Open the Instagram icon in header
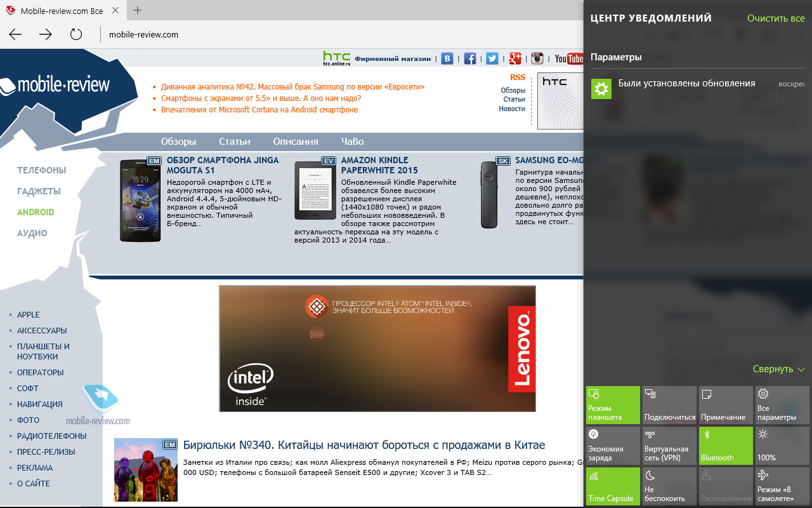812x508 pixels. click(x=537, y=58)
